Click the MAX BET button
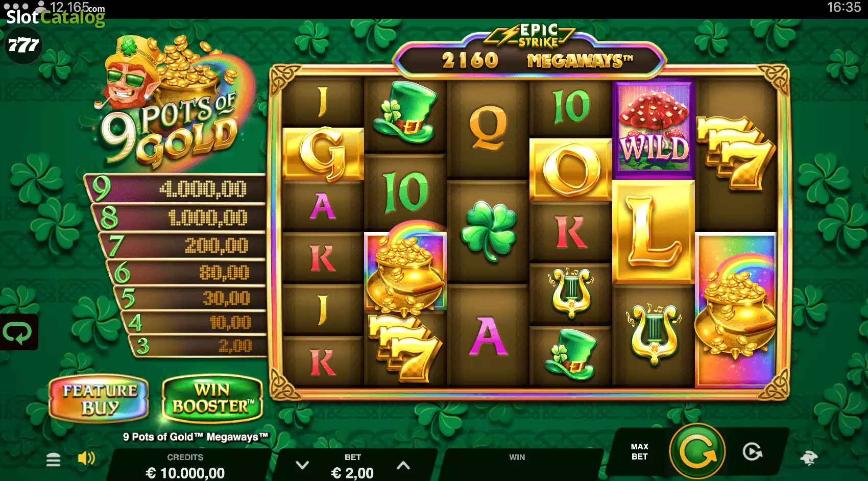The height and width of the screenshot is (481, 868). pyautogui.click(x=639, y=451)
